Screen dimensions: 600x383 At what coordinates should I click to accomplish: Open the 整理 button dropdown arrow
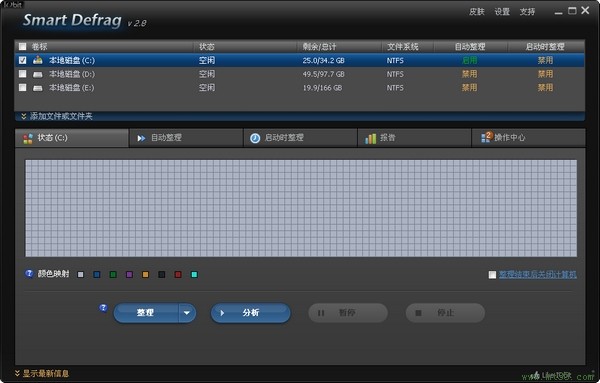[187, 313]
